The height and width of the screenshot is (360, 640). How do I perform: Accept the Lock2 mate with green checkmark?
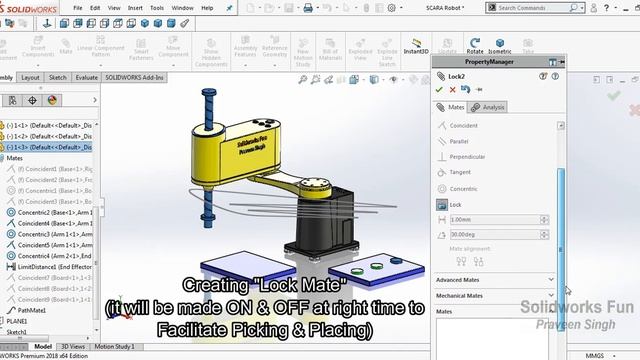[439, 89]
